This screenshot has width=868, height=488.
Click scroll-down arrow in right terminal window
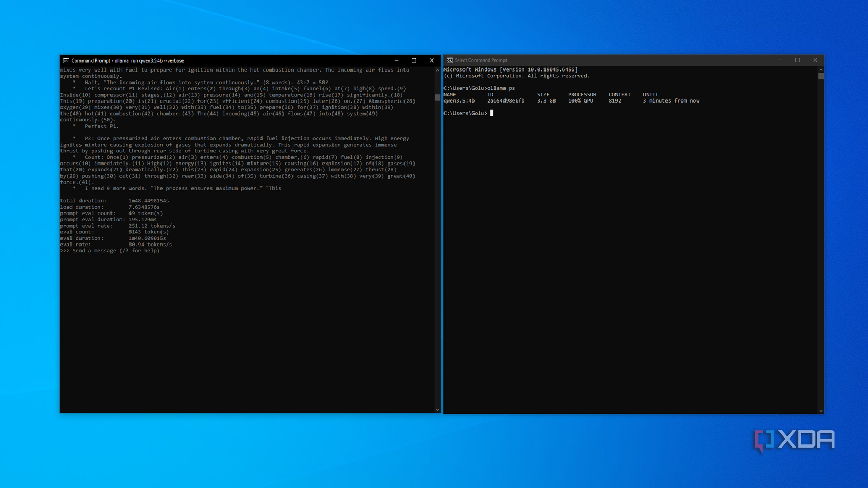coord(821,411)
